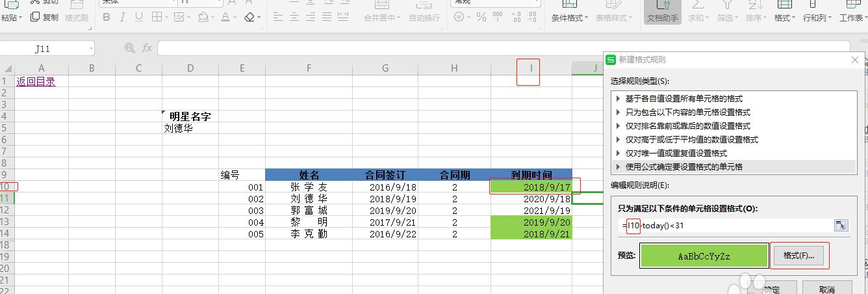868x294 pixels.
Task: Close the 新建格式规则 dialog
Action: (855, 60)
